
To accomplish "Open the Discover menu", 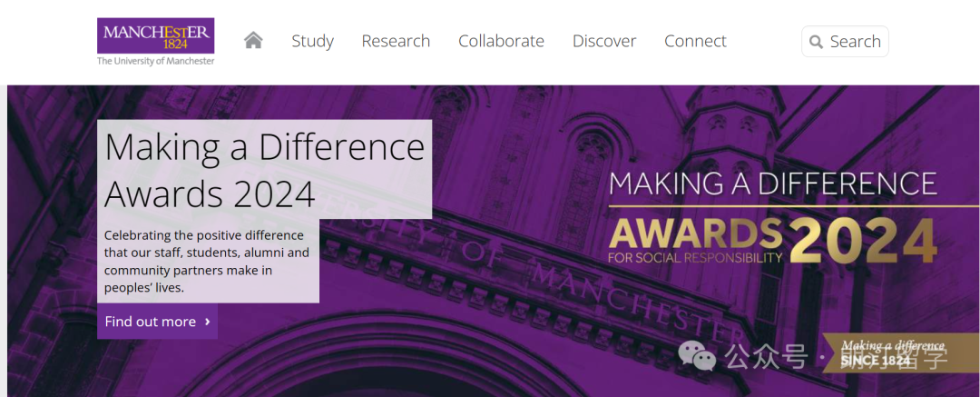I will tap(604, 41).
